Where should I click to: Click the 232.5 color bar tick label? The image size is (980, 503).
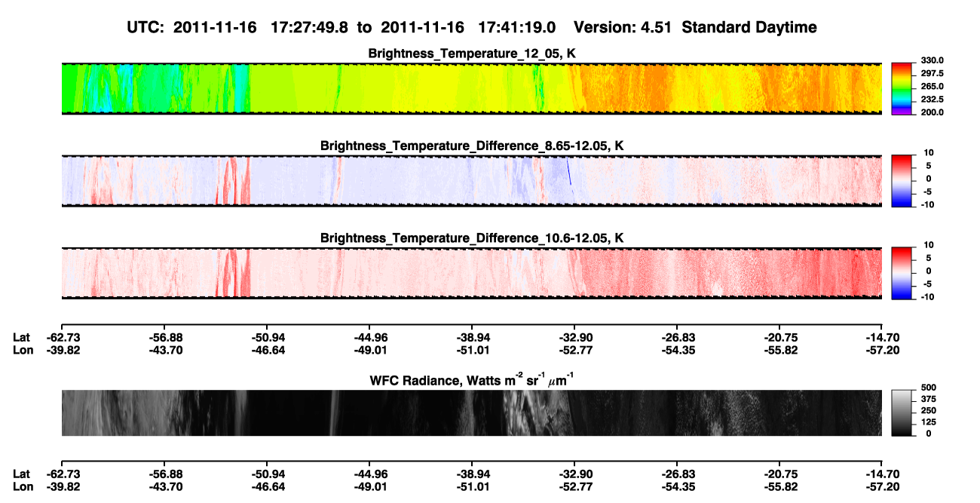coord(932,100)
